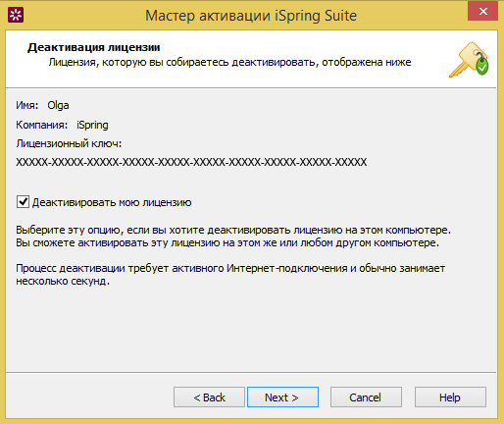The image size is (504, 424).
Task: Click the paragraph about Internet connection requirement
Action: coord(230,275)
